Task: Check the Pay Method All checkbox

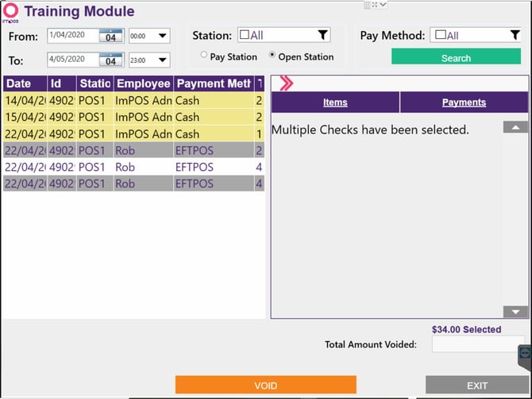Action: 441,35
